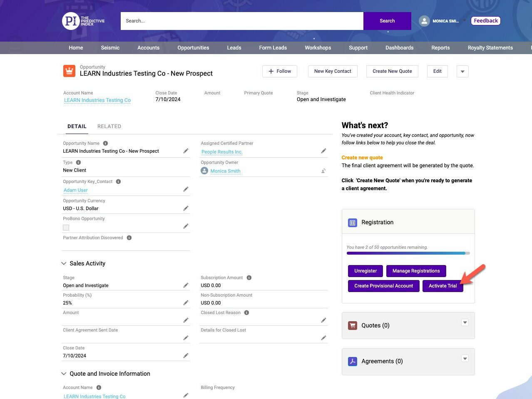Open the Quotes section dropdown menu
532x399 pixels.
point(465,323)
